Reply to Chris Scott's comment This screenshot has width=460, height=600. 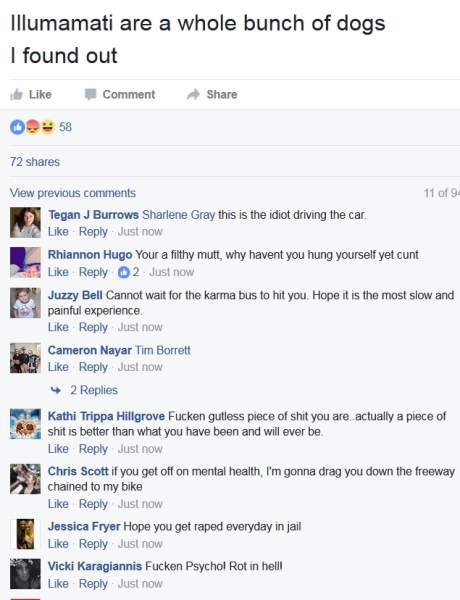[x=93, y=504]
